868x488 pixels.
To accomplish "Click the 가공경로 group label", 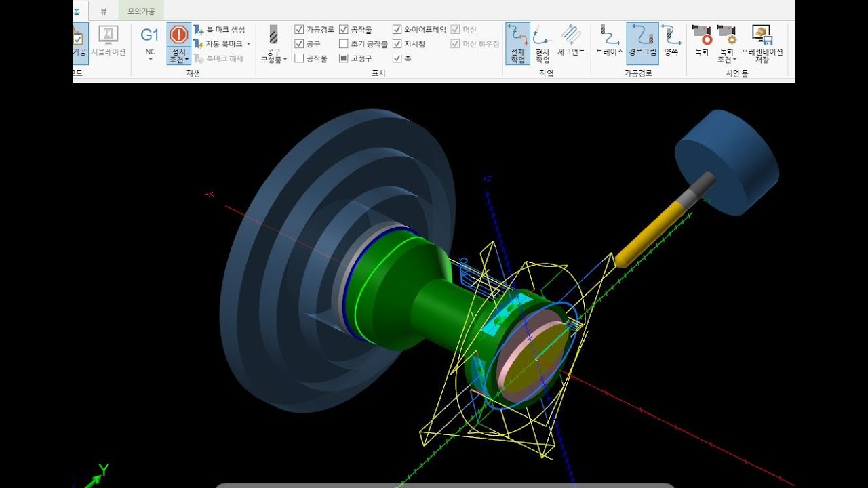I will point(638,73).
